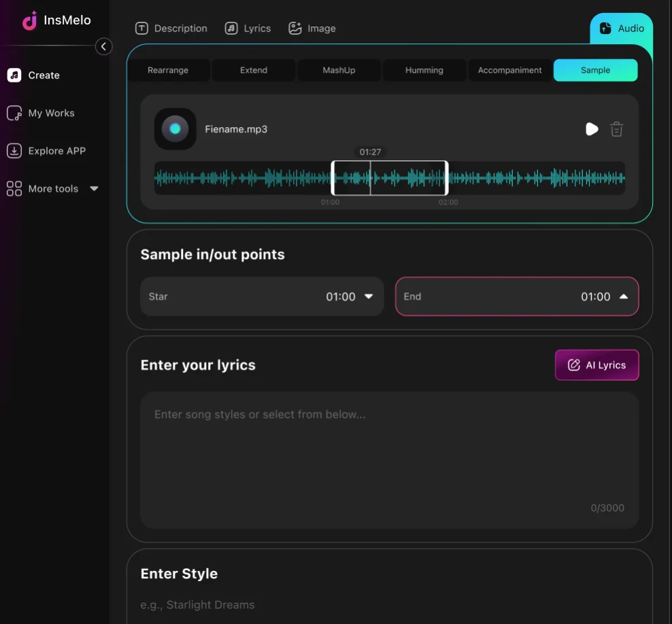
Task: Click the InsMelo logo icon
Action: (29, 20)
